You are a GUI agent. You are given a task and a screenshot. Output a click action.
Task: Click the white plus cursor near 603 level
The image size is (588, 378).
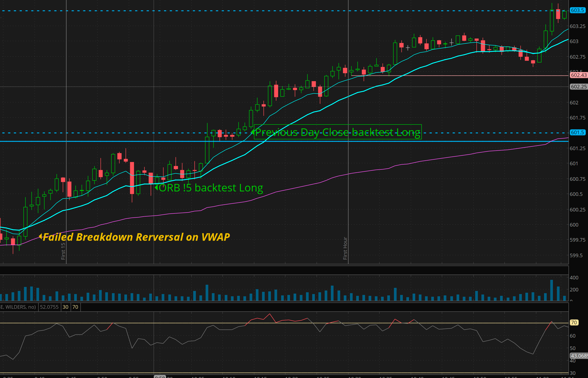coord(451,42)
